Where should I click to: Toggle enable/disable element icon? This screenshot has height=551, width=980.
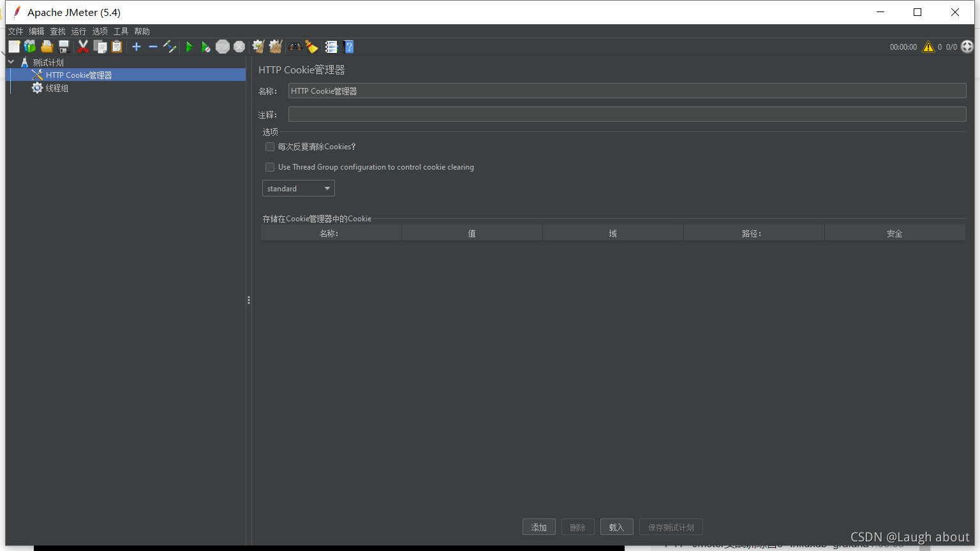click(x=170, y=47)
